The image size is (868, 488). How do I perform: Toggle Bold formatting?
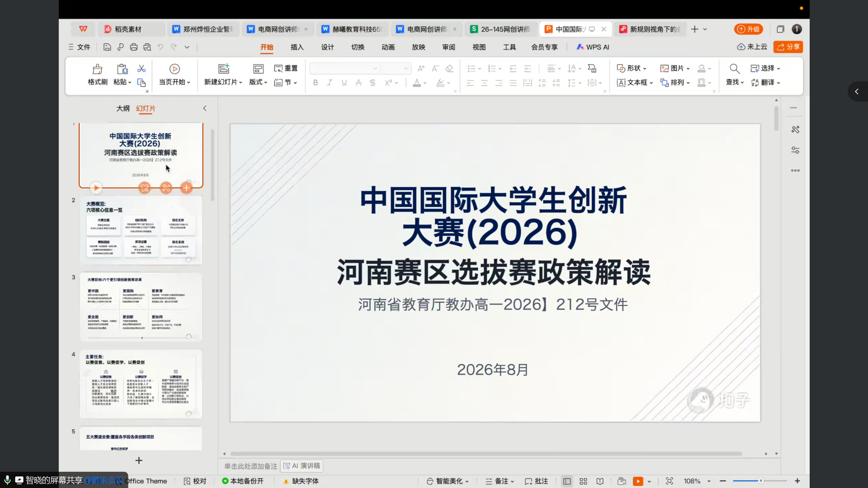coord(316,83)
